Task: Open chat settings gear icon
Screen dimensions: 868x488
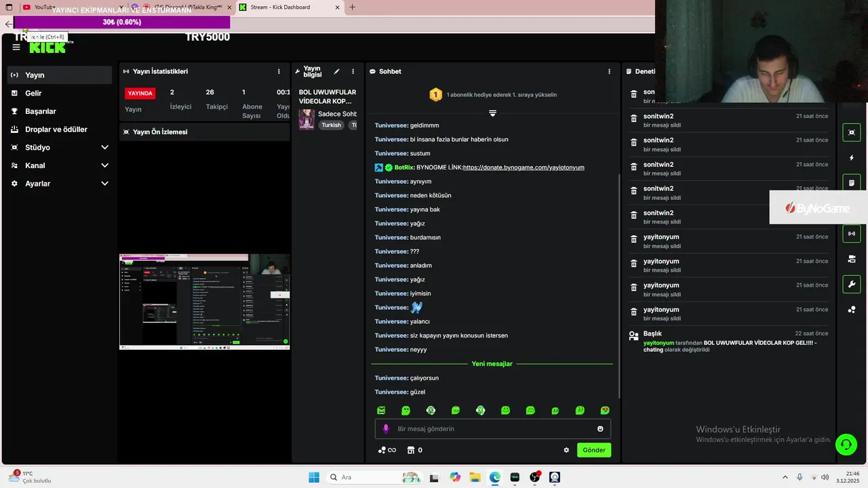Action: click(566, 450)
